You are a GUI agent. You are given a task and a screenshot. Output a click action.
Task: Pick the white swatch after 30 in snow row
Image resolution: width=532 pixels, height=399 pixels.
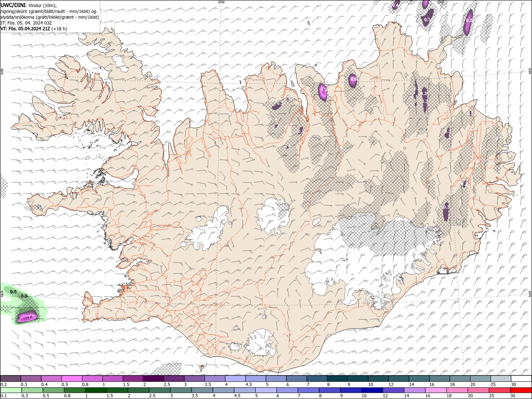pyautogui.click(x=521, y=379)
